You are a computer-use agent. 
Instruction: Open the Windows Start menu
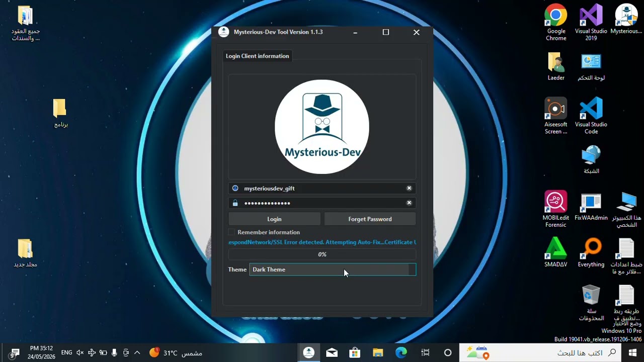(632, 352)
